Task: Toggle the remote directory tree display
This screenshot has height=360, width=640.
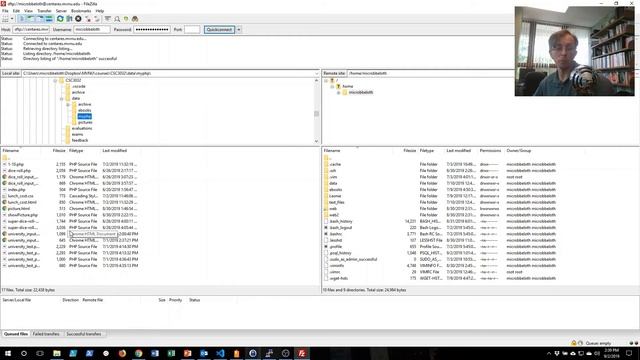Action: pos(40,19)
